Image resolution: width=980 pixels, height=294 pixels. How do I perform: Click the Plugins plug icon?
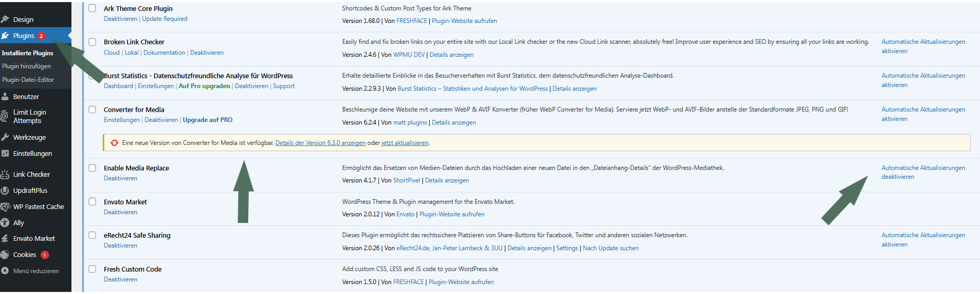point(5,35)
